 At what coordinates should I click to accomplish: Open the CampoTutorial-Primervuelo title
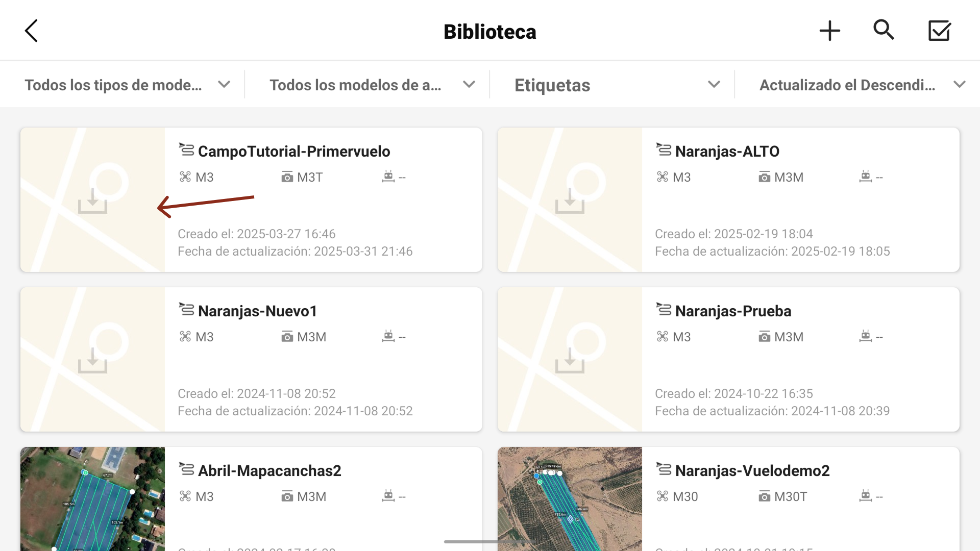coord(294,152)
